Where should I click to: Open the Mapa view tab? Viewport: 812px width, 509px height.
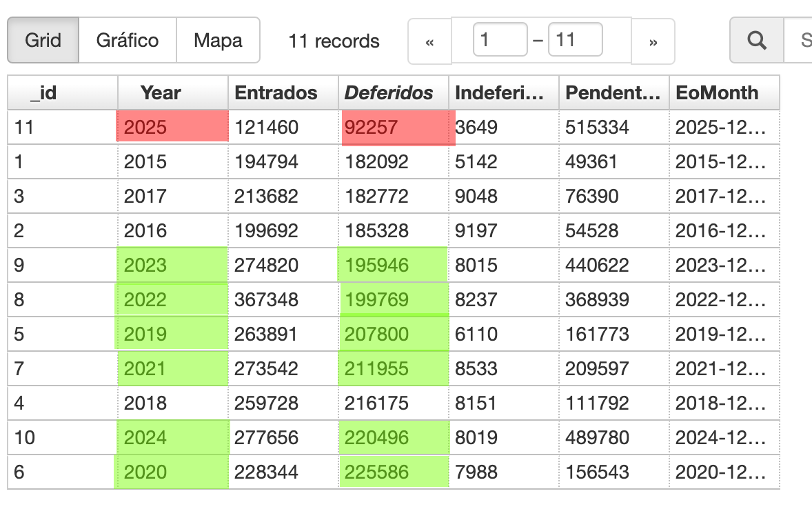coord(218,40)
